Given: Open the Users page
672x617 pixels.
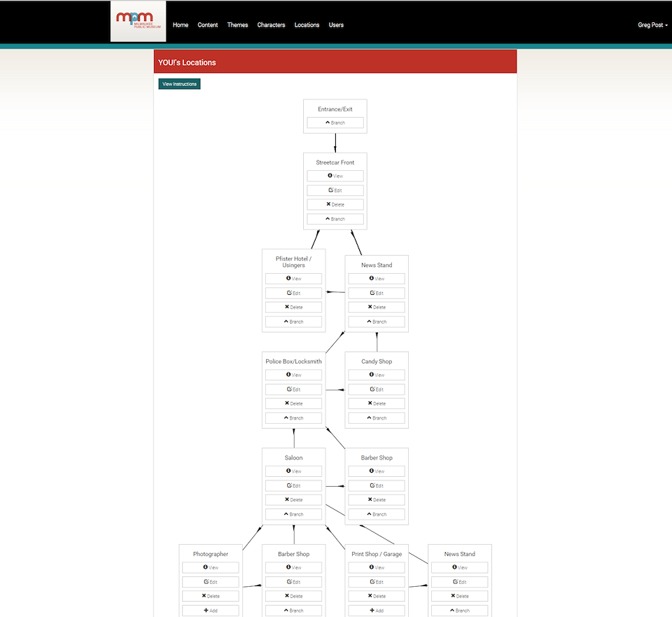Looking at the screenshot, I should [x=336, y=25].
